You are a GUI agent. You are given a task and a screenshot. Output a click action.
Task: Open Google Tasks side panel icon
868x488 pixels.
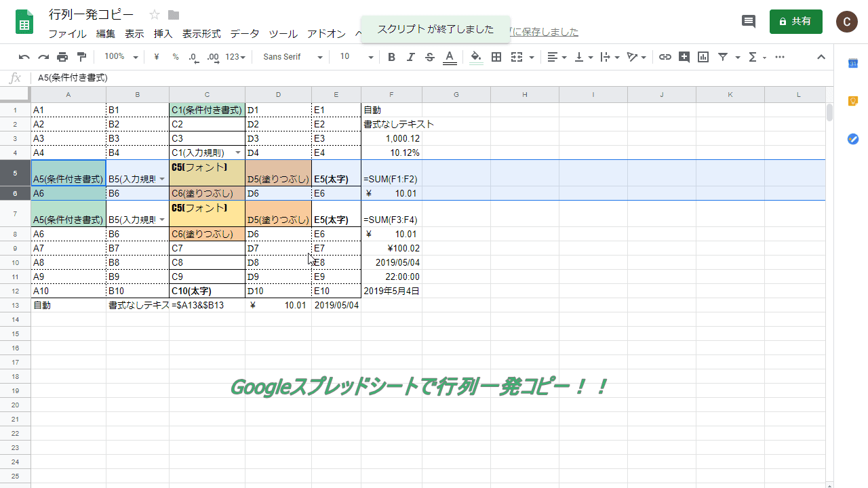tap(853, 139)
